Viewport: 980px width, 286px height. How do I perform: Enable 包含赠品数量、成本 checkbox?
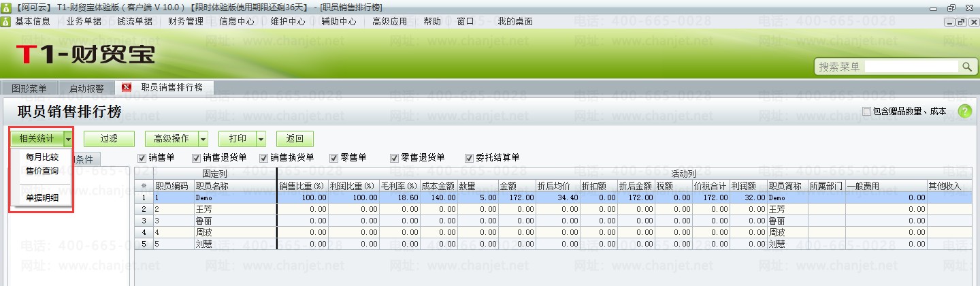[866, 111]
